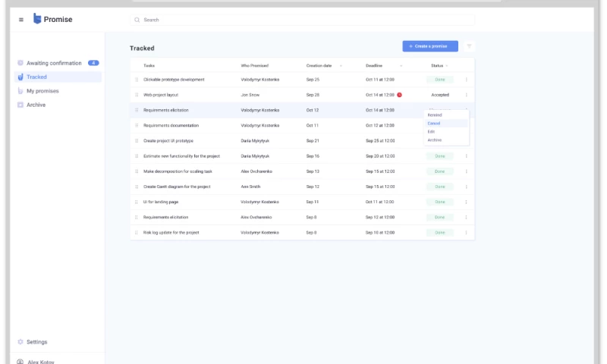
Task: Grab drag handle of Create Gantt diagram row
Action: [137, 187]
